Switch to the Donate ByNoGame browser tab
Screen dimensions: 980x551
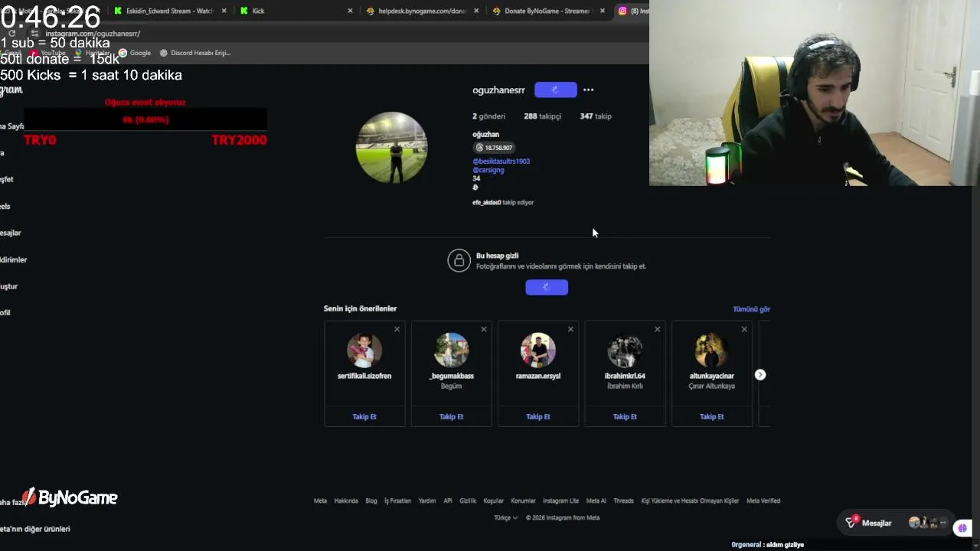547,11
